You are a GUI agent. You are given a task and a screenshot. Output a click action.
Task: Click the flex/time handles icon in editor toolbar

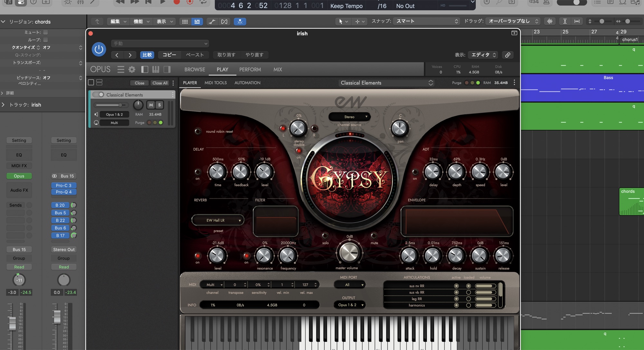(x=224, y=22)
